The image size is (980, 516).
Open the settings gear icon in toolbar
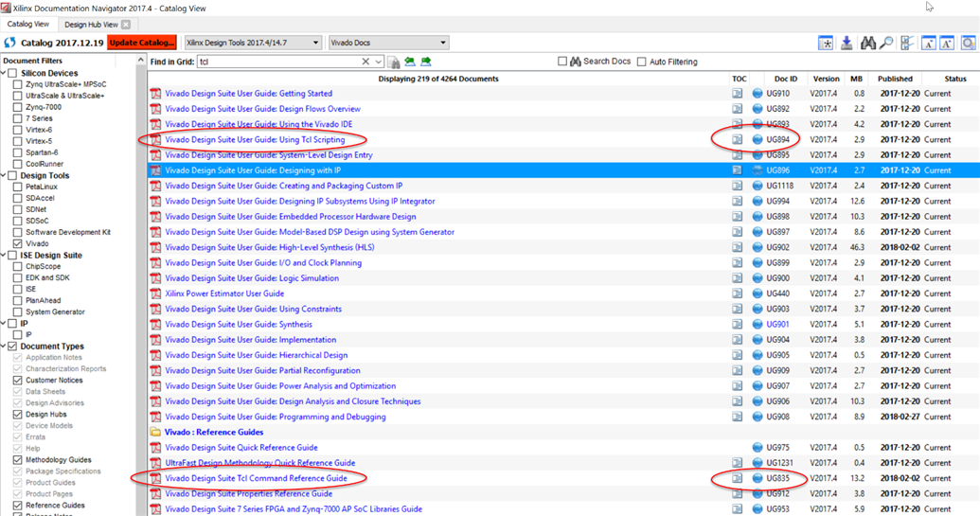(x=968, y=44)
